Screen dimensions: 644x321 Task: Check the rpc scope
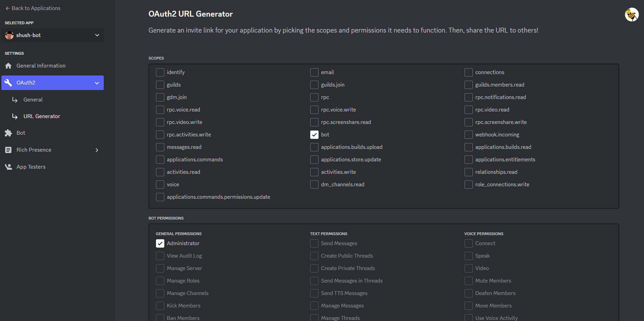click(314, 97)
